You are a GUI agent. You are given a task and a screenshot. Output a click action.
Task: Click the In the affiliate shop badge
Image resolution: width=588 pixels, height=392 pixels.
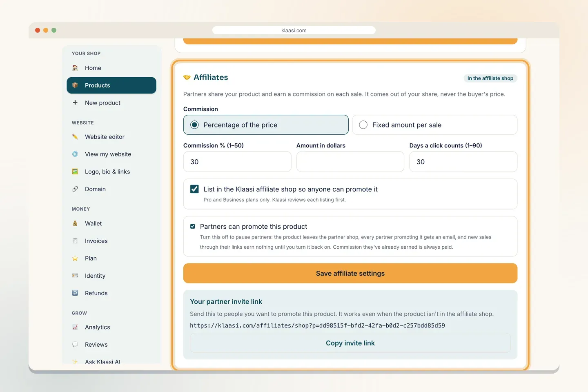490,78
